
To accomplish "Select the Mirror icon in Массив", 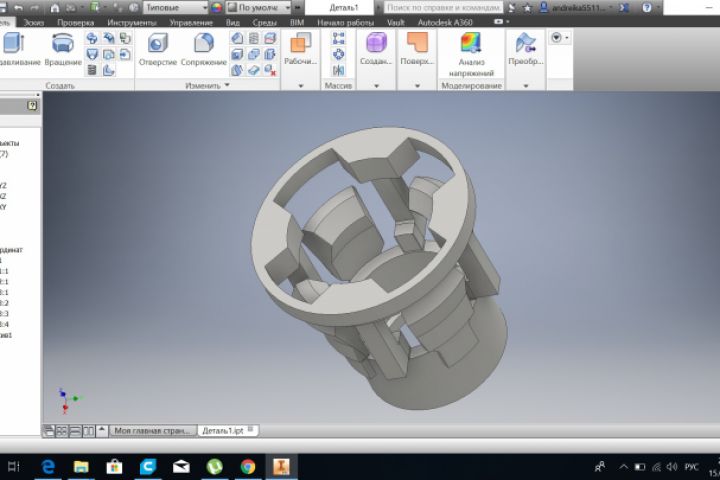I will click(338, 70).
